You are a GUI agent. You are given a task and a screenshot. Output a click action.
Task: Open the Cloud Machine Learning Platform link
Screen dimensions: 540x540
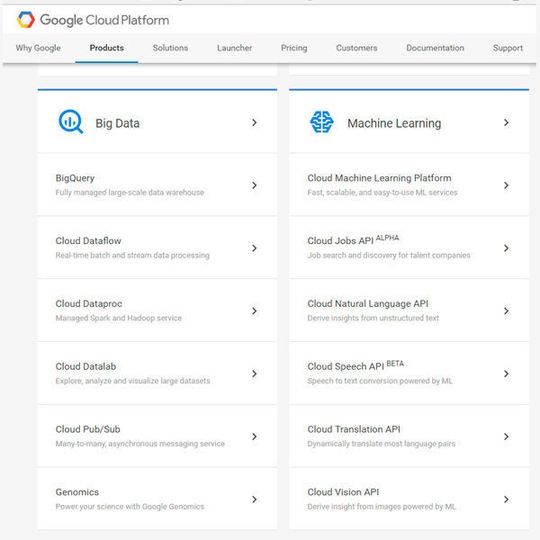379,178
